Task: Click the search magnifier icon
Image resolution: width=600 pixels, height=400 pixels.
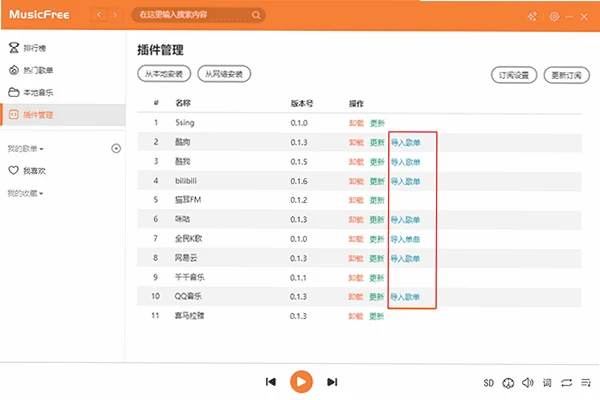Action: click(256, 15)
